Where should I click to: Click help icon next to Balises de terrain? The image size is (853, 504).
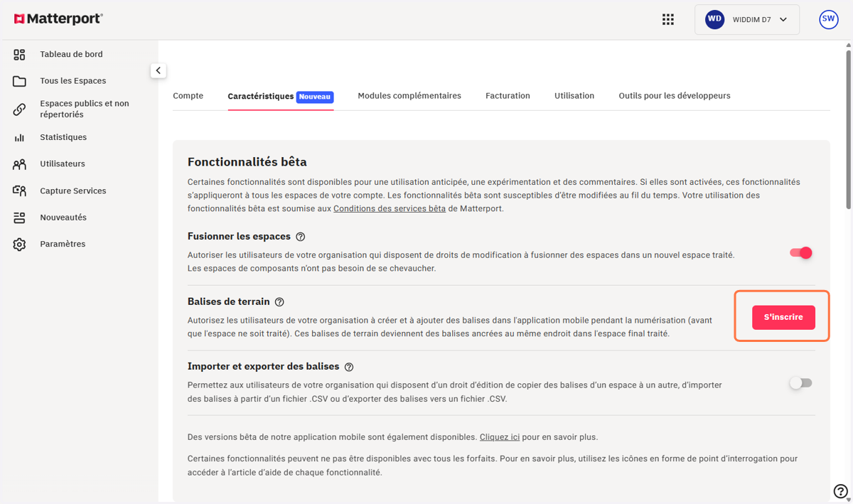[279, 302]
